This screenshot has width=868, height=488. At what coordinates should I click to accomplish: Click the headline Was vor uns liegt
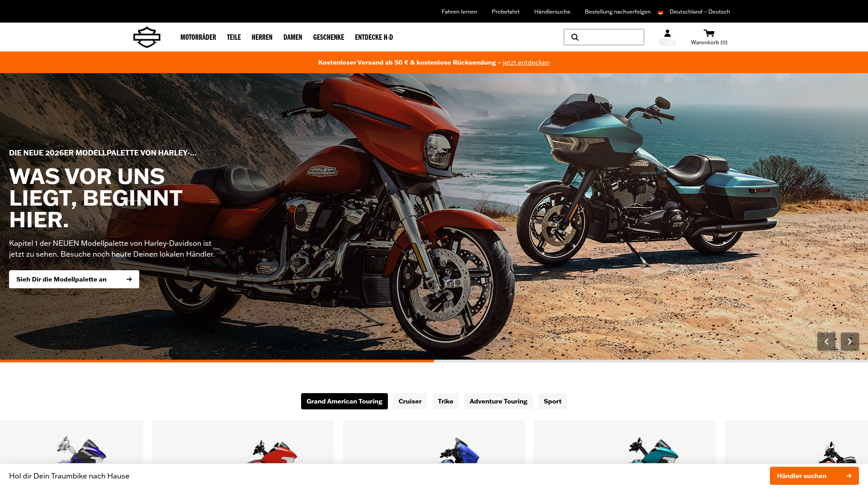point(96,198)
